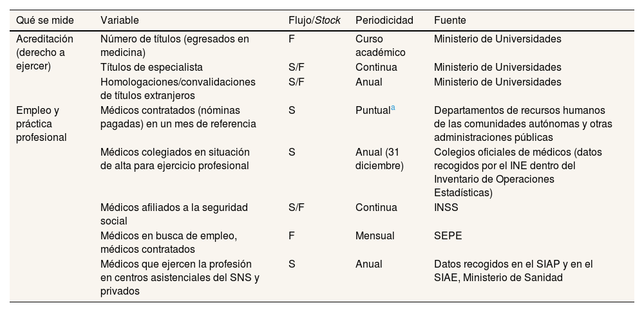Viewport: 644px width, 312px height.
Task: Click the 'Flujo/Stock' column header
Action: click(x=314, y=21)
